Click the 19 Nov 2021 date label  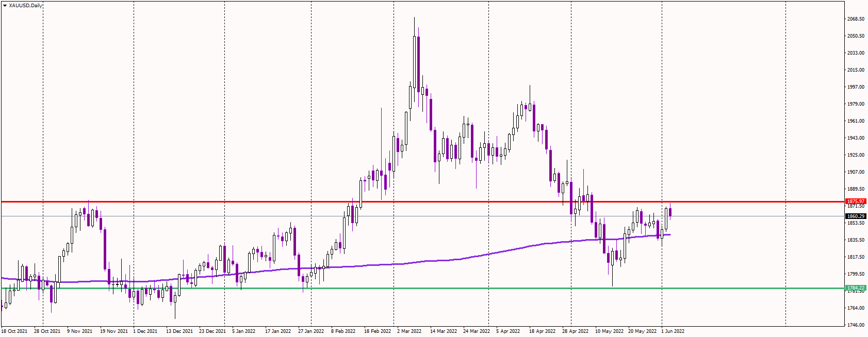click(x=113, y=331)
